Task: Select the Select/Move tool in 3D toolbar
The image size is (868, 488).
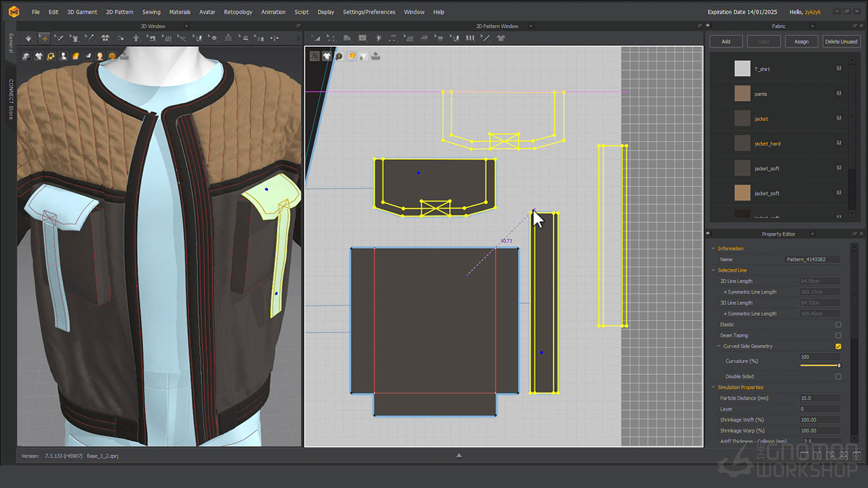Action: (x=43, y=39)
